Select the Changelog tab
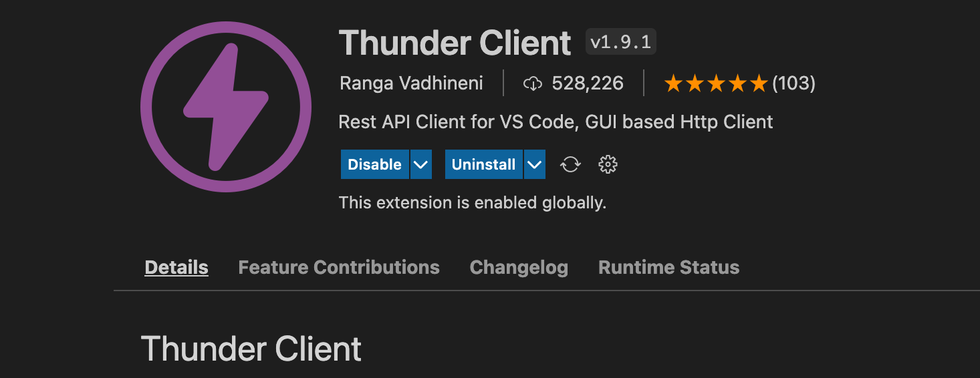Image resolution: width=980 pixels, height=378 pixels. (519, 268)
